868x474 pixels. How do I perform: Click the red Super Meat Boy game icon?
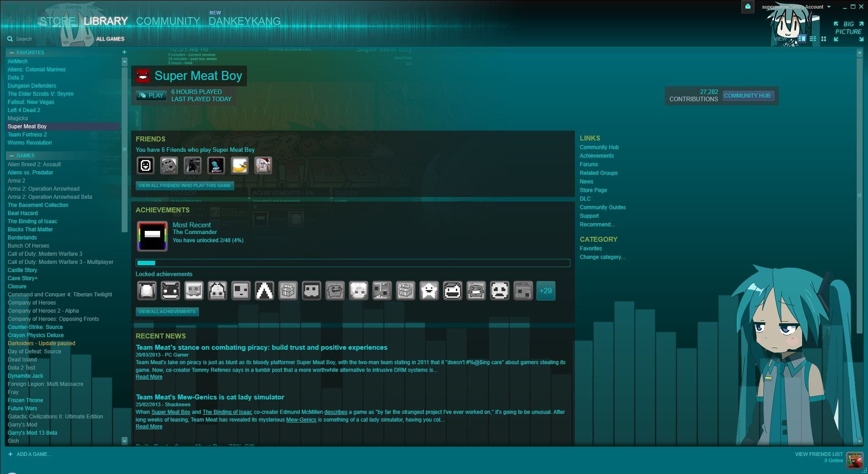click(x=143, y=76)
